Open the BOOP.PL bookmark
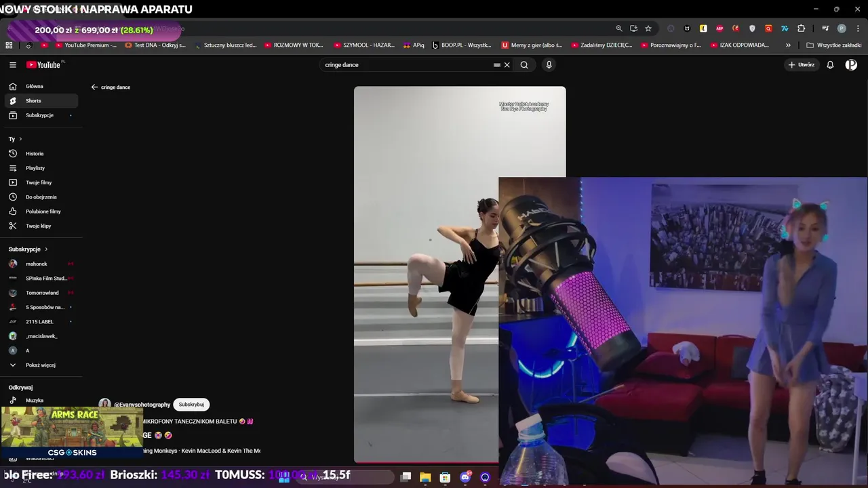868x488 pixels. (x=462, y=45)
